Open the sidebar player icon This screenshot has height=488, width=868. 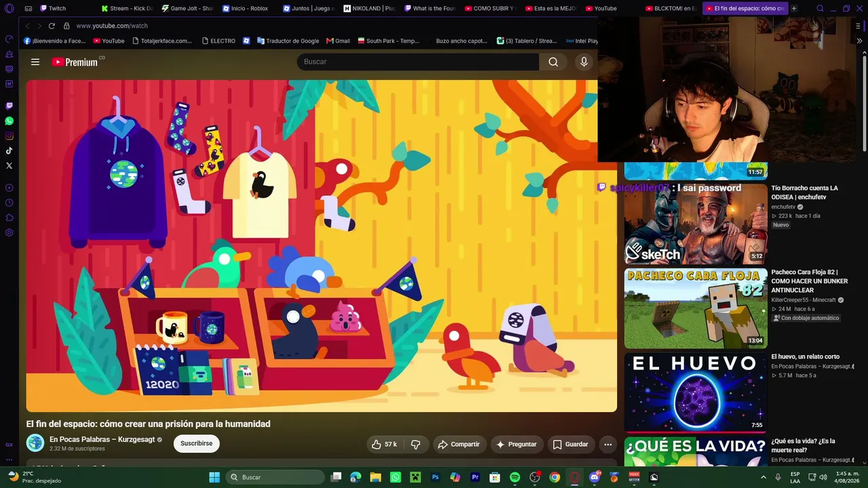pyautogui.click(x=9, y=188)
